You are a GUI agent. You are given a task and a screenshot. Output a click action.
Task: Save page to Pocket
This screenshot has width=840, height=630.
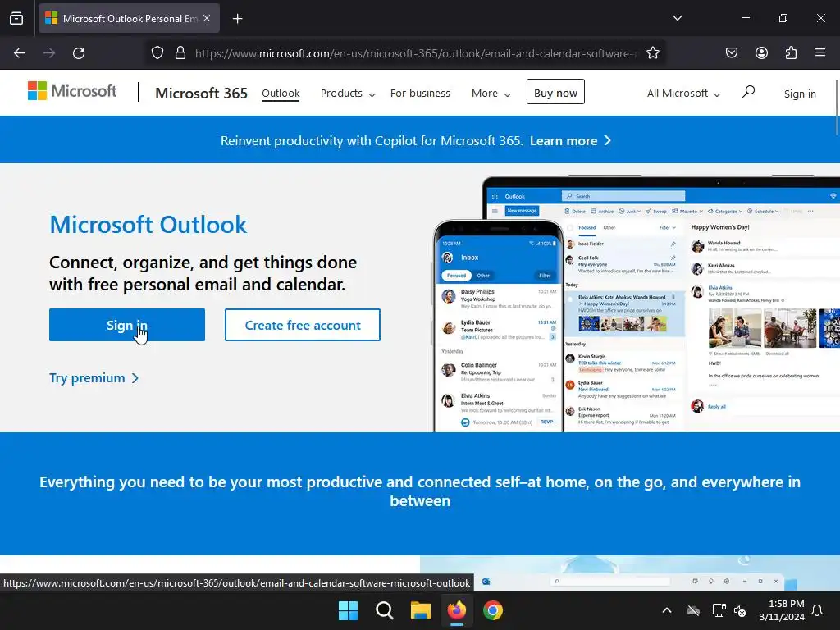point(731,53)
